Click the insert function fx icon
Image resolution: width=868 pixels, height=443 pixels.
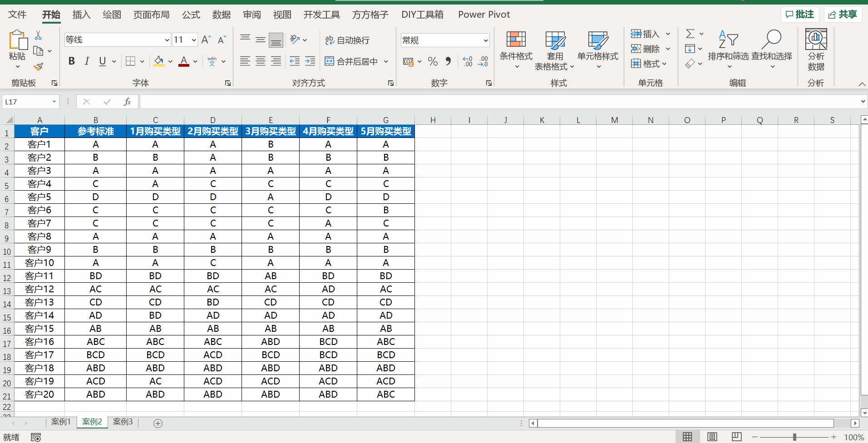coord(127,102)
